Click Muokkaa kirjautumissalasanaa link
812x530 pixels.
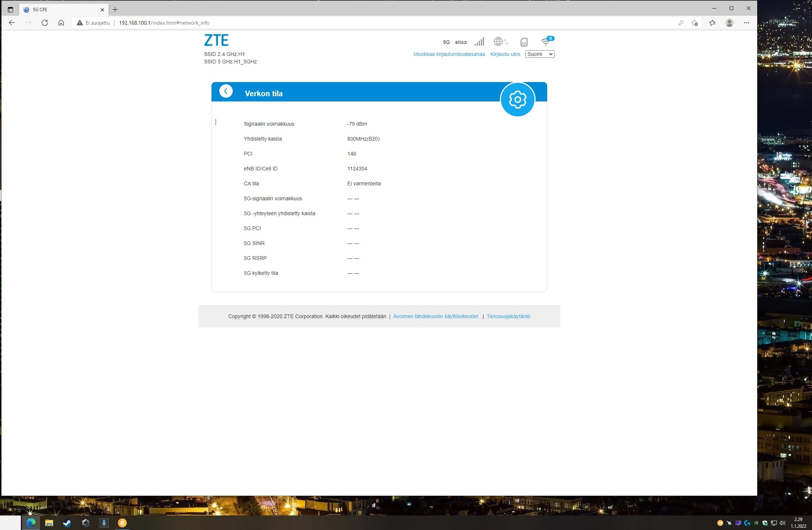coord(449,54)
